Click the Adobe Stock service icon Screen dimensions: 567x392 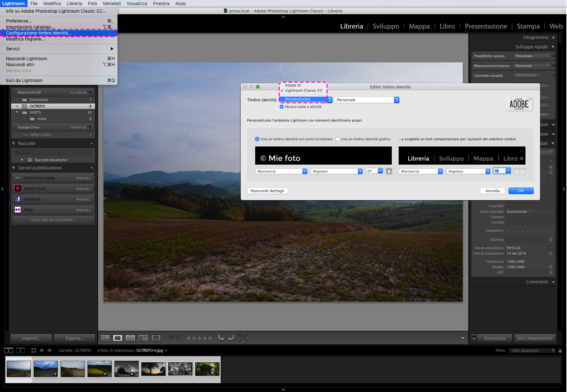pyautogui.click(x=18, y=188)
